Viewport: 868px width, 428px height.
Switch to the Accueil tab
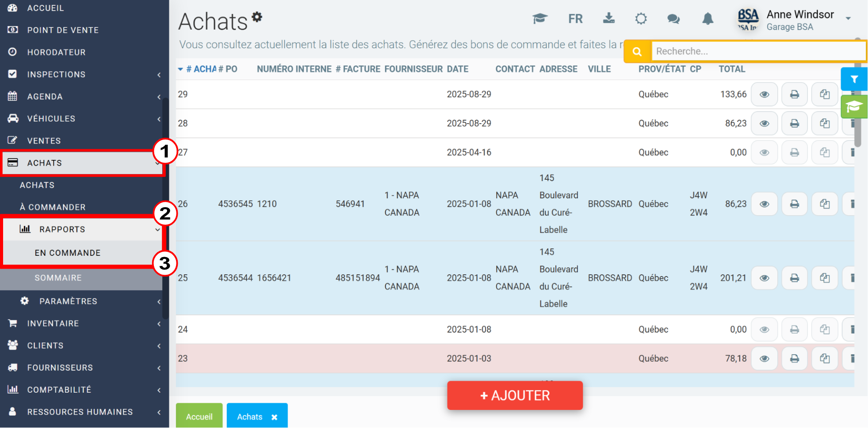coord(199,416)
